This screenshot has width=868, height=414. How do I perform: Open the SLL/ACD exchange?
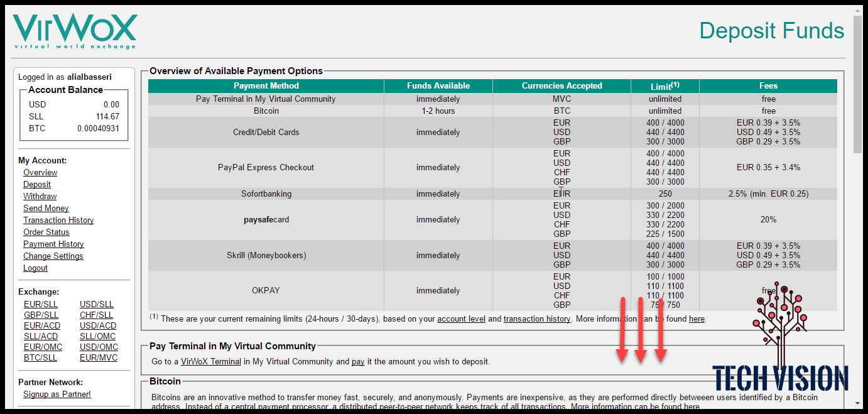40,336
